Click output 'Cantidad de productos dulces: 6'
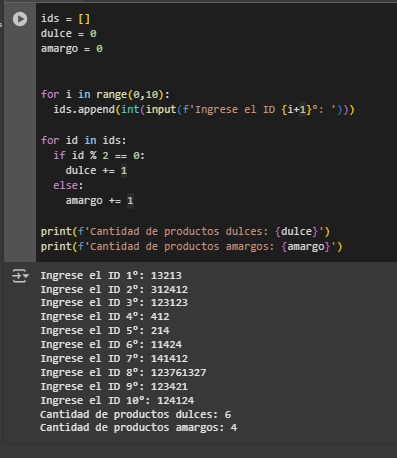This screenshot has width=397, height=458. 136,415
